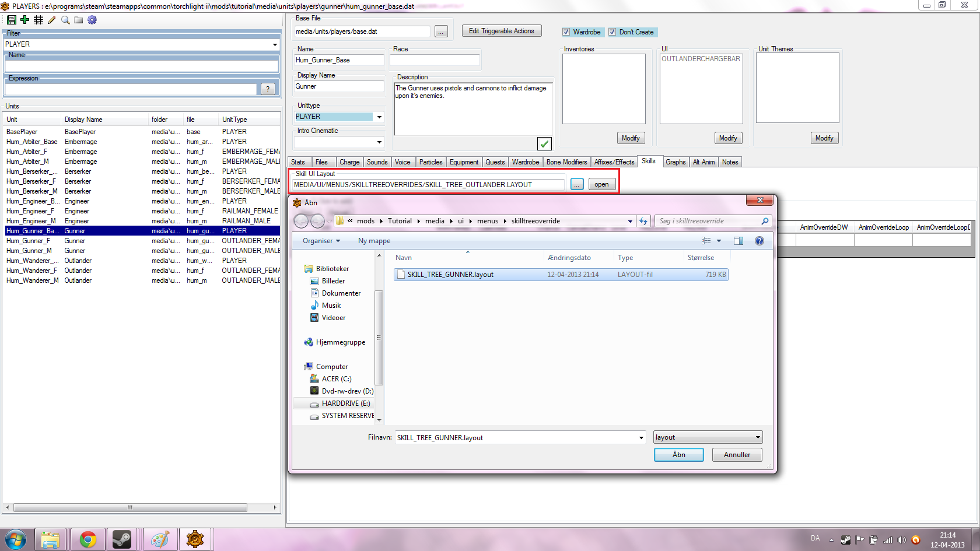The width and height of the screenshot is (980, 551).
Task: Switch to the Graphs tab
Action: [675, 162]
